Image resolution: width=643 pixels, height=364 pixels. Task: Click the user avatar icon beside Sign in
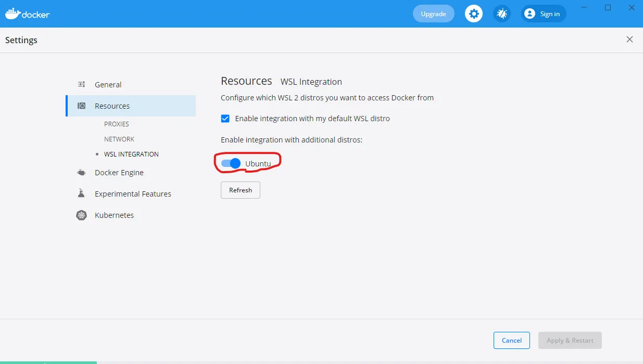click(529, 14)
